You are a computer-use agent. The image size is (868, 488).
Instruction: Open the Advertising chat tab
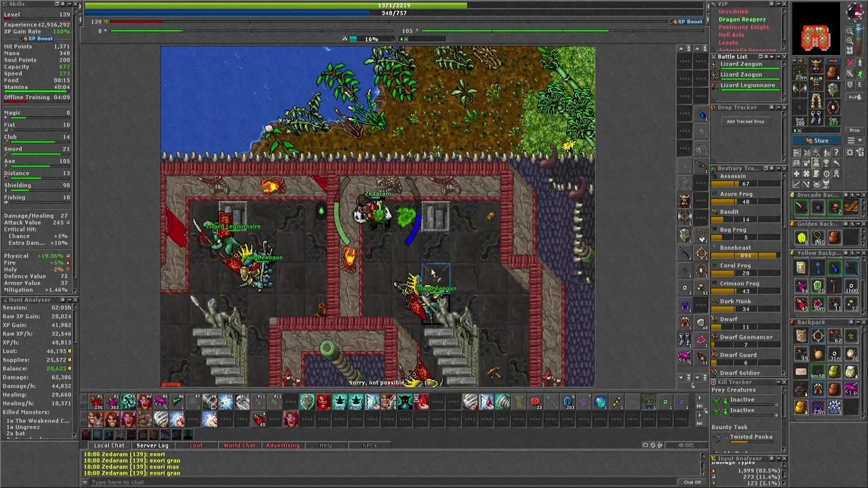[x=282, y=445]
